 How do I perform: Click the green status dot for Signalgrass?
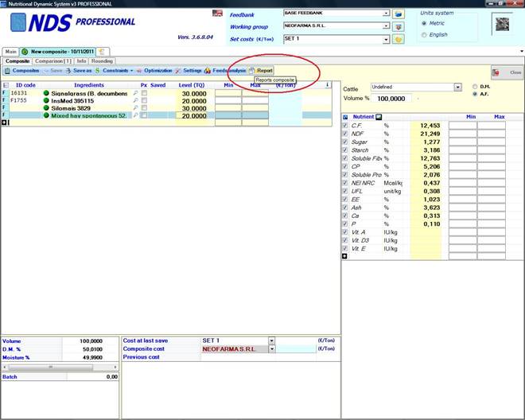coord(46,93)
